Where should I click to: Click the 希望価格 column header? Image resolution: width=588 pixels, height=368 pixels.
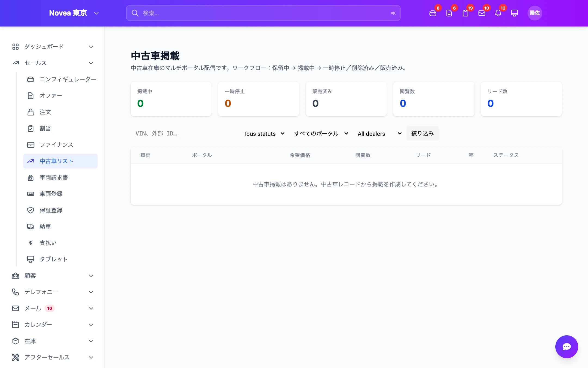300,155
